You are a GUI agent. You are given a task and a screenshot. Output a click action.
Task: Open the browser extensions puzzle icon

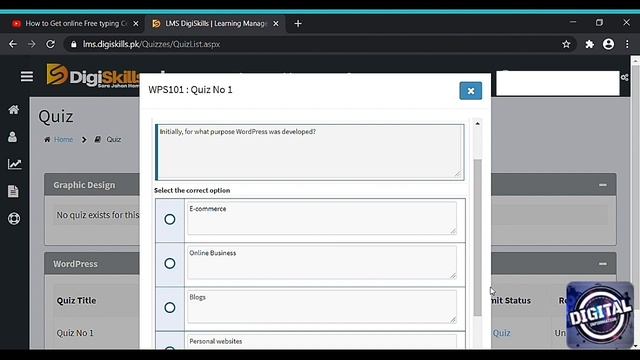(589, 44)
